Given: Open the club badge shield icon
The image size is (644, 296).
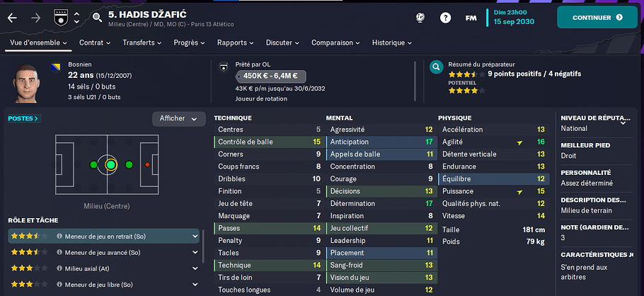Looking at the screenshot, I should (60, 18).
